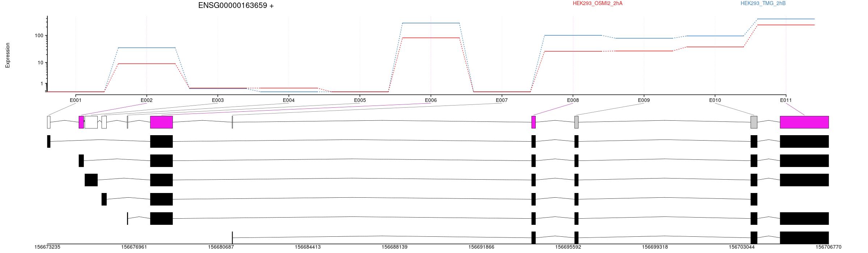Image resolution: width=868 pixels, height=253 pixels.
Task: Click the narrow magenta exon linked to E008
Action: (x=533, y=122)
